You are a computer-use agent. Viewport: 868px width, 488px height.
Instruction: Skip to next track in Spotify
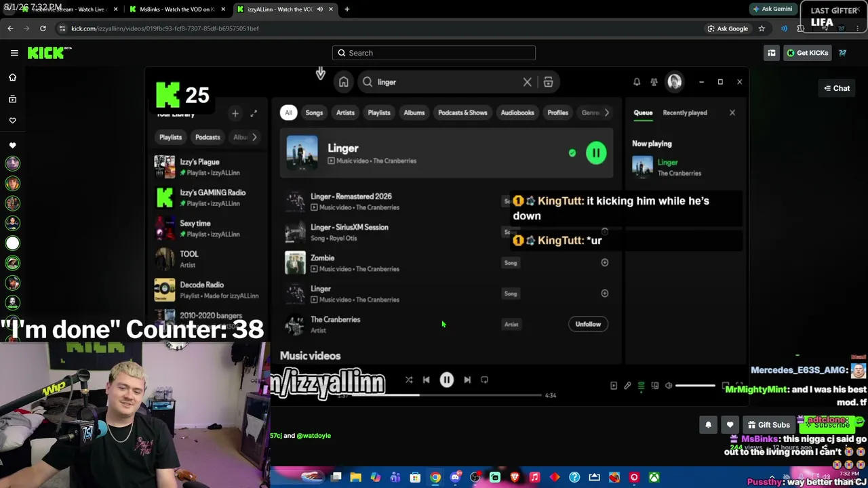[x=467, y=380]
